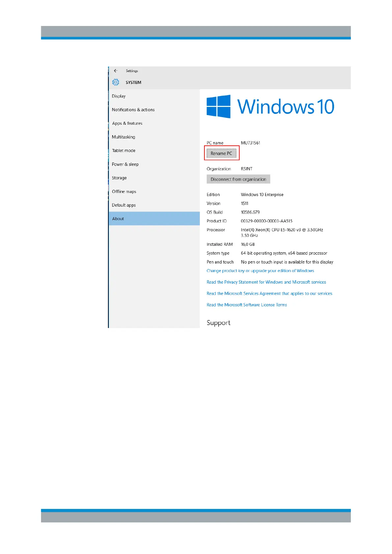Viewport: 392px width, 554px height.
Task: Click the Support heading
Action: tap(219, 323)
